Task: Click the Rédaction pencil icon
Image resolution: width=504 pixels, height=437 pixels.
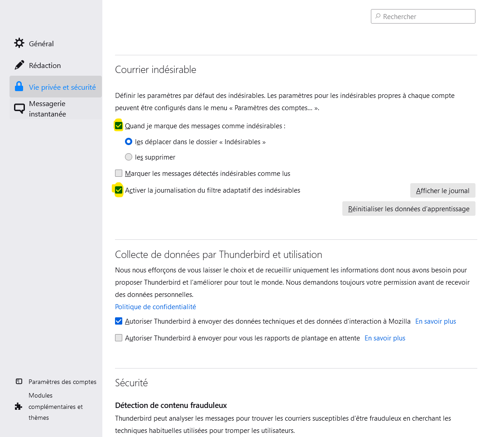Action: (19, 65)
